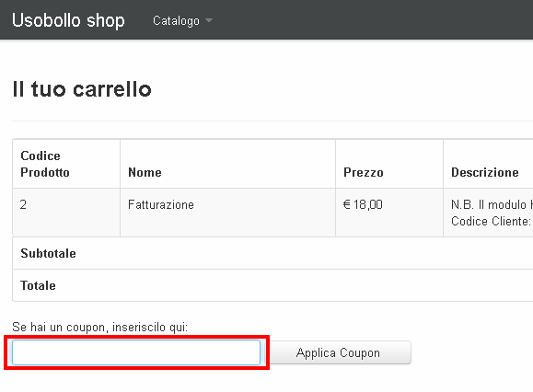
Task: Select the Totale row
Action: [x=272, y=285]
